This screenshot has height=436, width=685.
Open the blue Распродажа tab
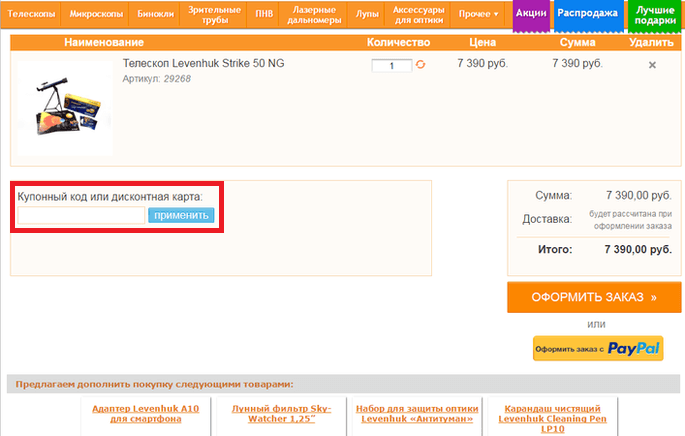tap(587, 14)
